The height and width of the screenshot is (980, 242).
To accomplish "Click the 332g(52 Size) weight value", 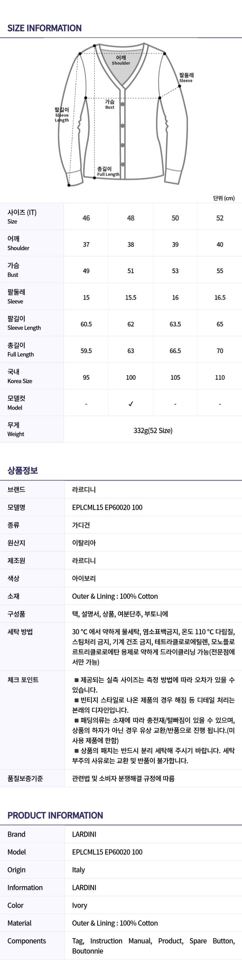I will pyautogui.click(x=153, y=431).
